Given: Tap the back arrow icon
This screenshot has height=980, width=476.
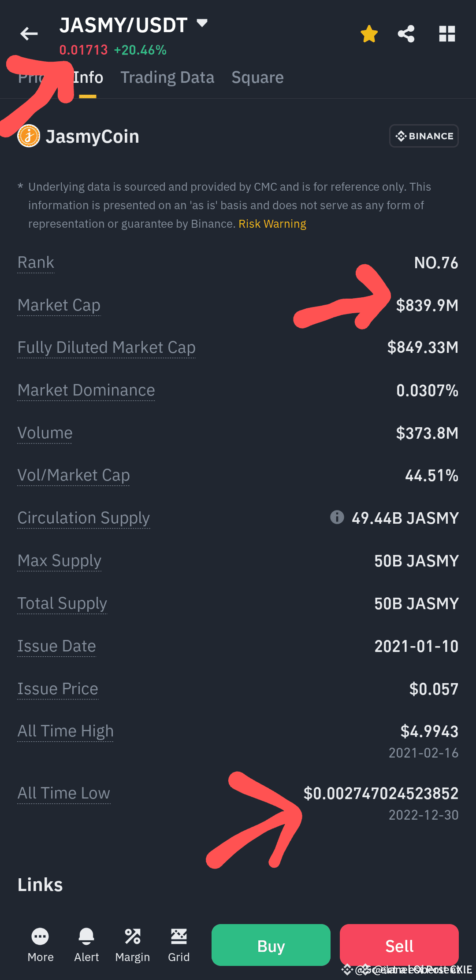Looking at the screenshot, I should point(29,33).
